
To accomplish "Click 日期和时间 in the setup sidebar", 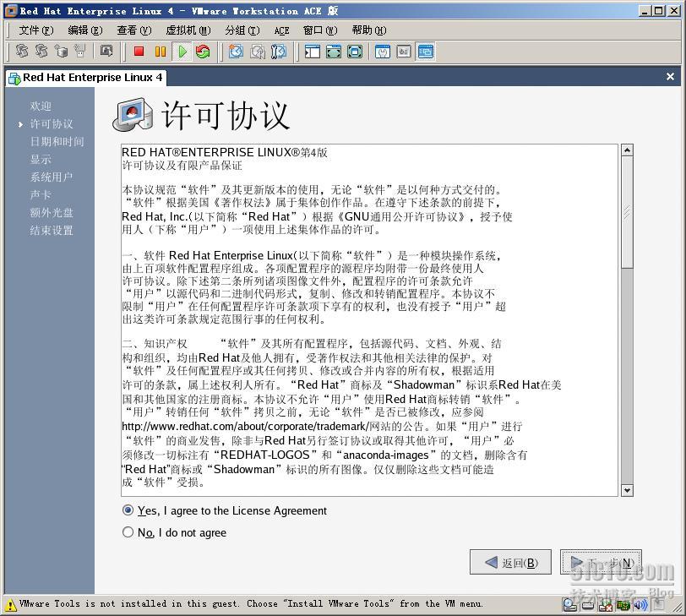I will tap(57, 141).
